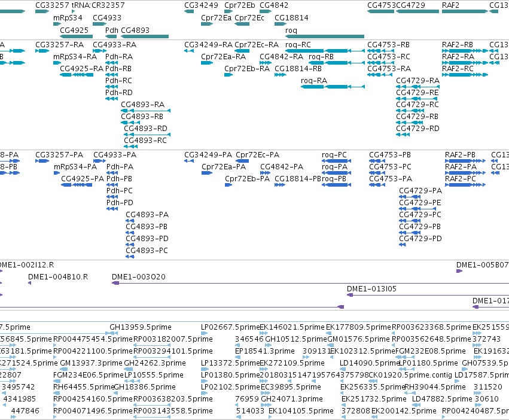Image resolution: width=509 pixels, height=420 pixels.
Task: Select the GH18386.5prime EST label
Action: [145, 387]
